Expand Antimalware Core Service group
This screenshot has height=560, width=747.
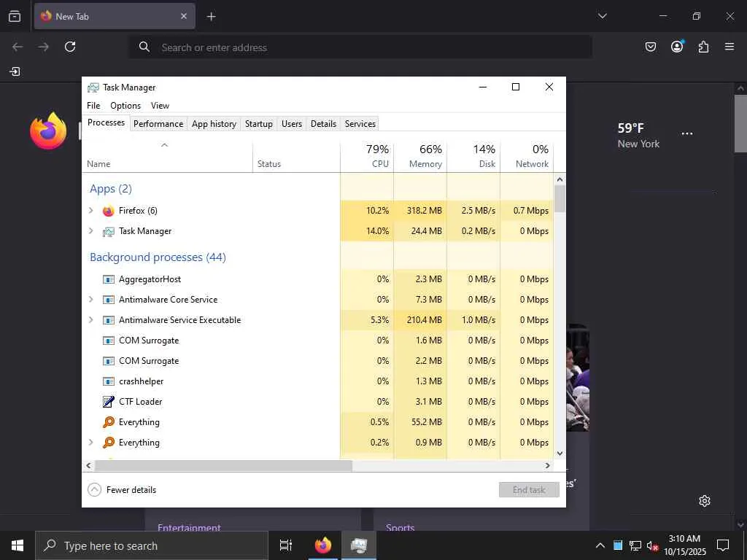pos(91,300)
